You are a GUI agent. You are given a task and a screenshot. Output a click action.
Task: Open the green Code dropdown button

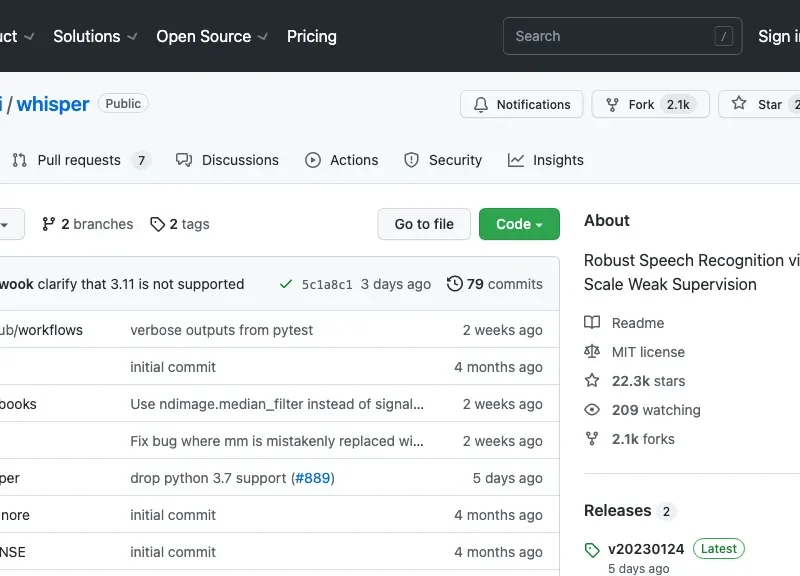(519, 224)
